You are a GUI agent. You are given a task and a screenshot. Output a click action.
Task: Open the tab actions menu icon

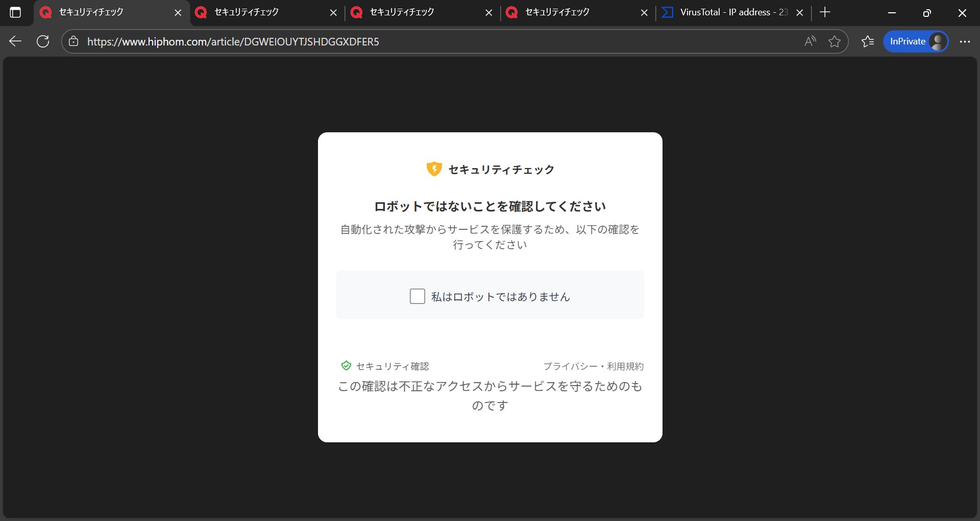point(15,12)
